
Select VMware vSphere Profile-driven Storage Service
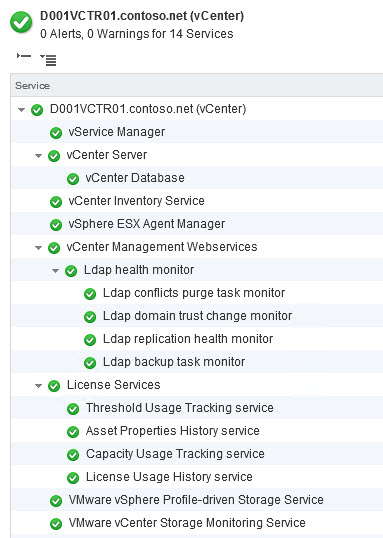coord(197,500)
